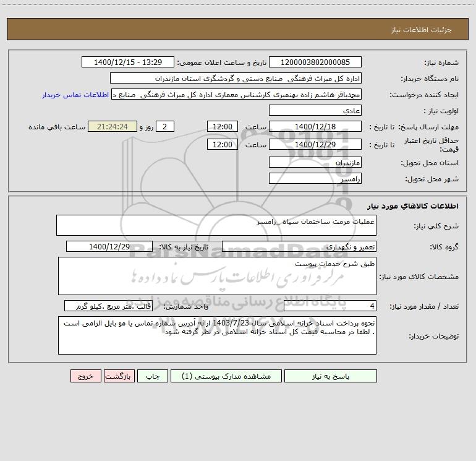Screen dimensions: 476x461
Task: Click the delivery province field مازندران
Action: pyautogui.click(x=315, y=162)
